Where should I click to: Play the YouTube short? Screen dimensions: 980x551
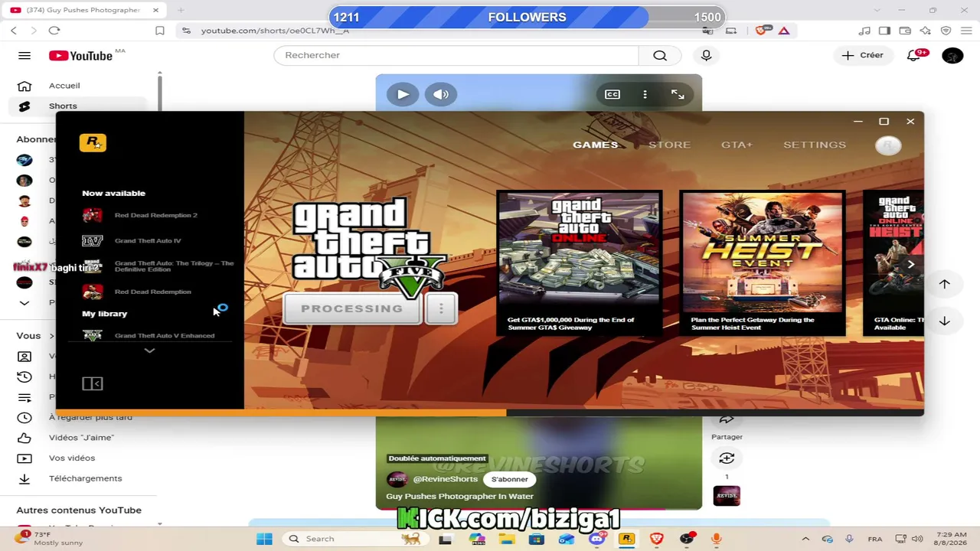click(403, 94)
